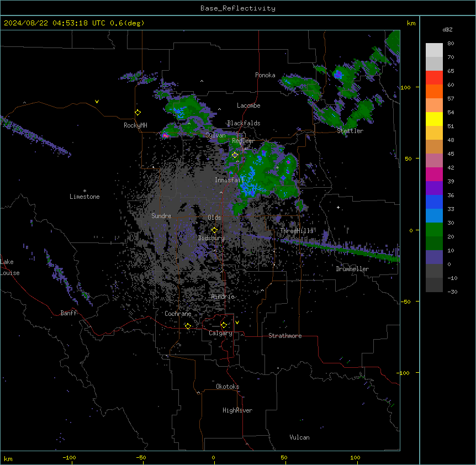476x465 pixels.
Task: Click the -30 value in the dBZ legend
Action: pyautogui.click(x=452, y=292)
